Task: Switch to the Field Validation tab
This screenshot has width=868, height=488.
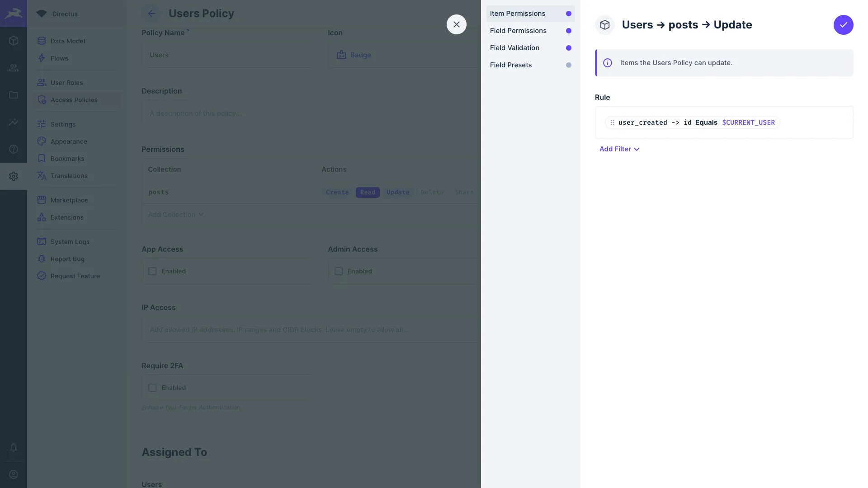Action: (514, 47)
